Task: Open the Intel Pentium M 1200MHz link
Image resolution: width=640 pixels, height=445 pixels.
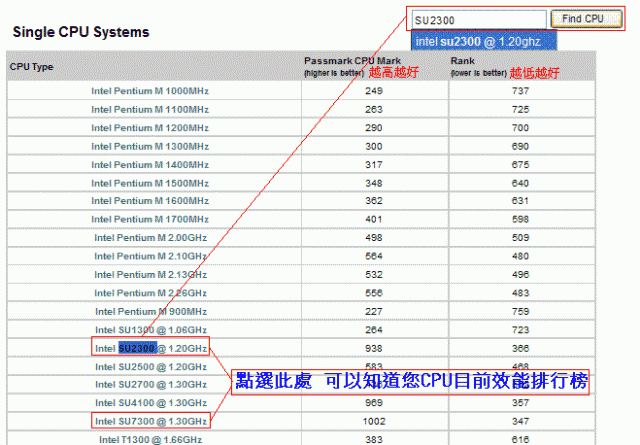Action: pos(150,128)
